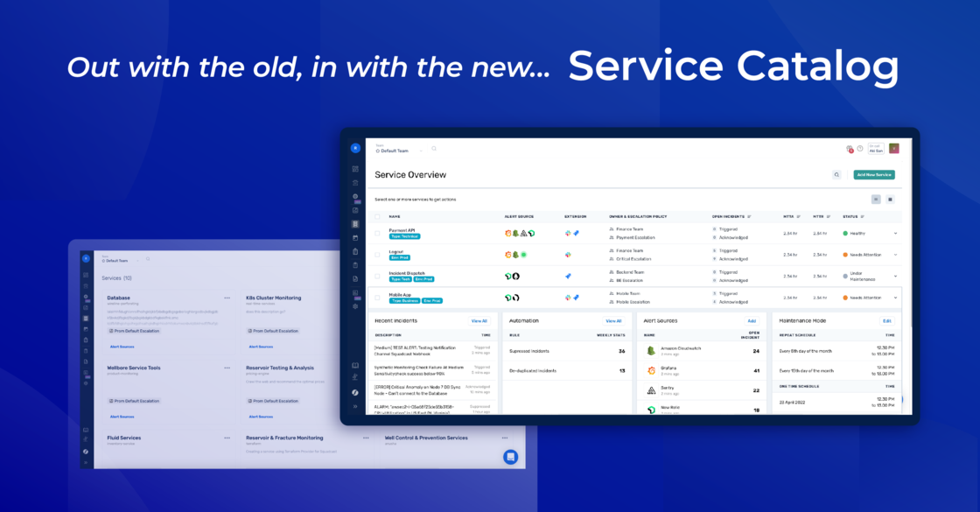Image resolution: width=980 pixels, height=512 pixels.
Task: Open the Well Control & Prevention Services three-dot menu
Action: click(x=504, y=438)
